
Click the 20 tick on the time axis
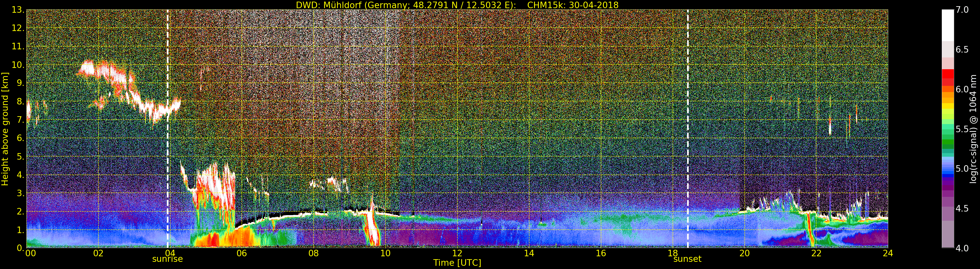pos(745,253)
